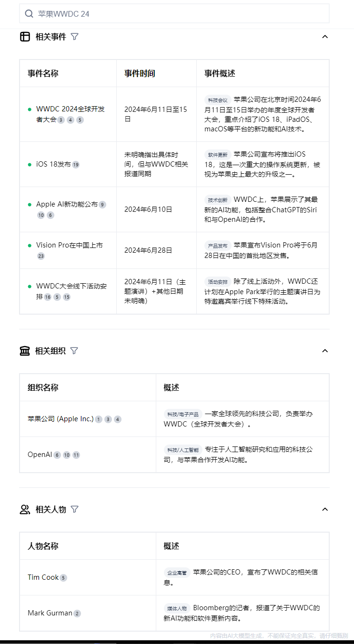Open citation 5 on WWDC大会线下活动安排

click(x=57, y=297)
